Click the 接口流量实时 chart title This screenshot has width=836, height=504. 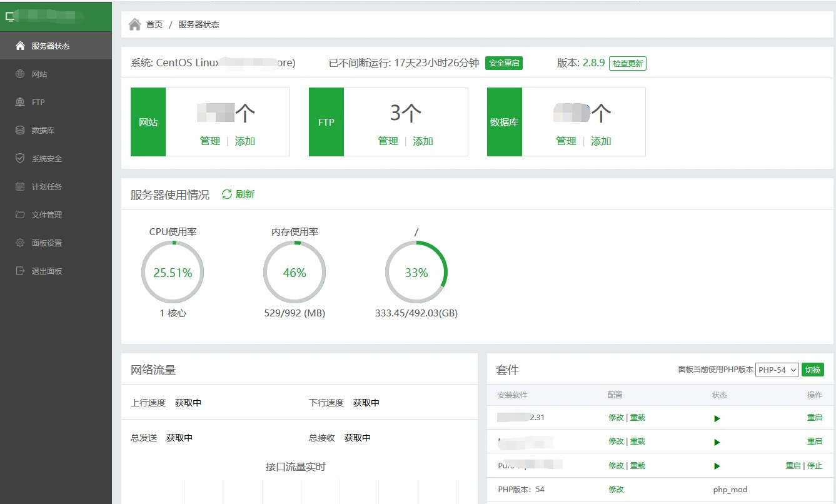point(296,467)
